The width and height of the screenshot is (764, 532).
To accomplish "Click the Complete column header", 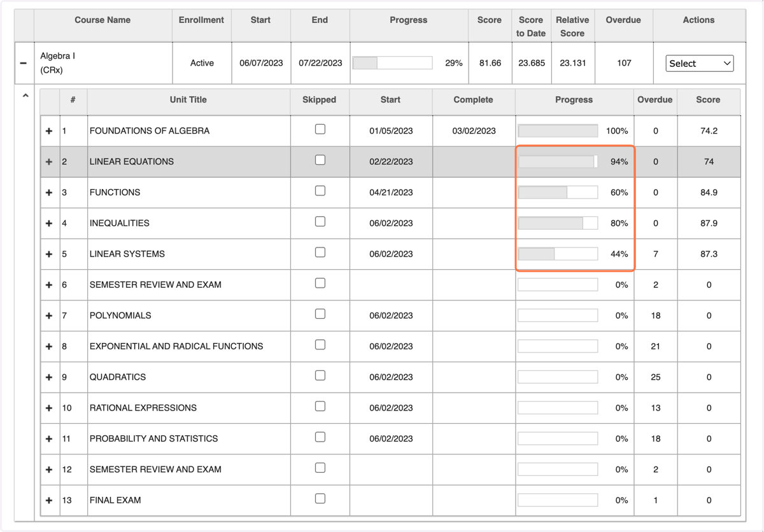I will tap(473, 100).
